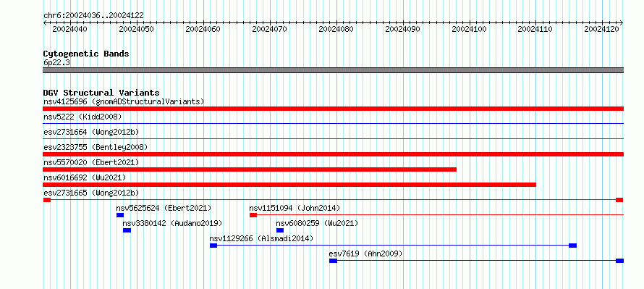Click ruler position 20024100
The image size is (644, 289).
[469, 29]
